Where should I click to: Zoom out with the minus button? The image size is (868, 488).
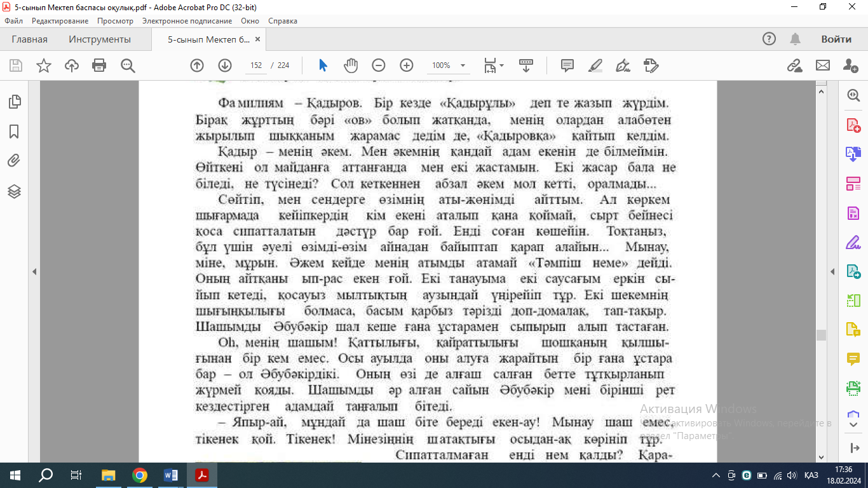click(379, 65)
